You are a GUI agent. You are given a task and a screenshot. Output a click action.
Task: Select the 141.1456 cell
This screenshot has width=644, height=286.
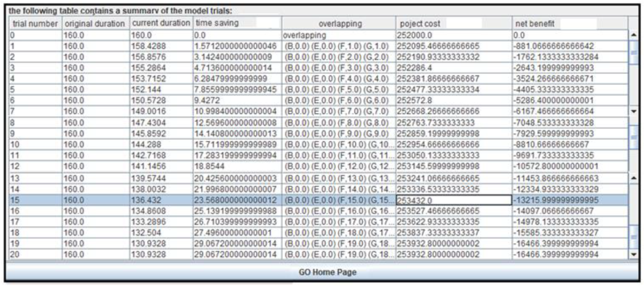point(161,166)
